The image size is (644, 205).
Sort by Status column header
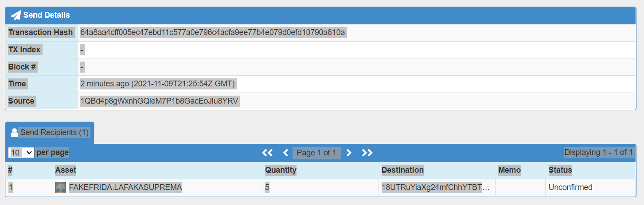(x=560, y=170)
